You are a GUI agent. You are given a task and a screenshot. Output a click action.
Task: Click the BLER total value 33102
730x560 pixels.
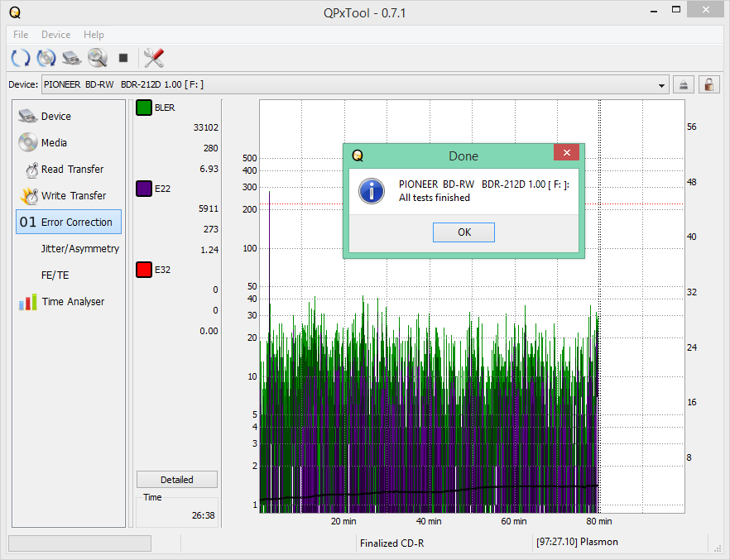tap(206, 127)
